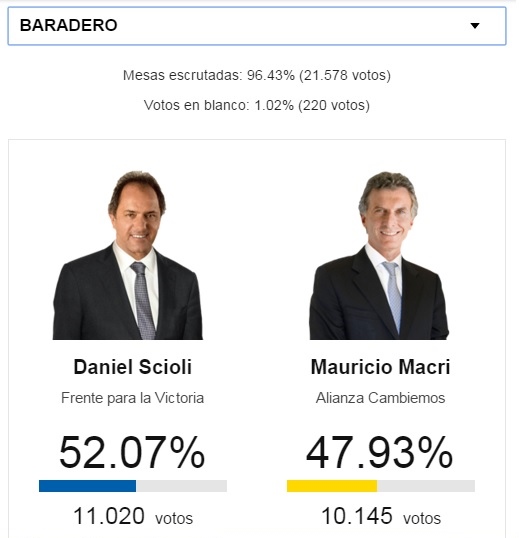The width and height of the screenshot is (519, 538).
Task: Click the yellow Macri progress bar
Action: (332, 486)
